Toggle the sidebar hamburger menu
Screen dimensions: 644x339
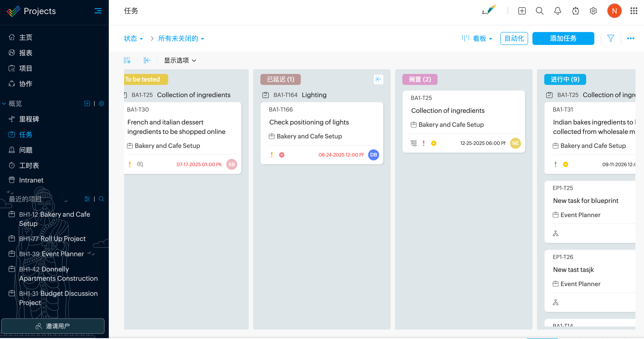[98, 11]
